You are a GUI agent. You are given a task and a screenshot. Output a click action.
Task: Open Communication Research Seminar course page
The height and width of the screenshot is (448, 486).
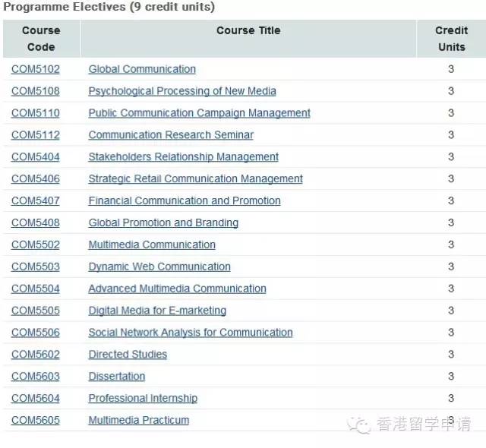click(x=171, y=135)
